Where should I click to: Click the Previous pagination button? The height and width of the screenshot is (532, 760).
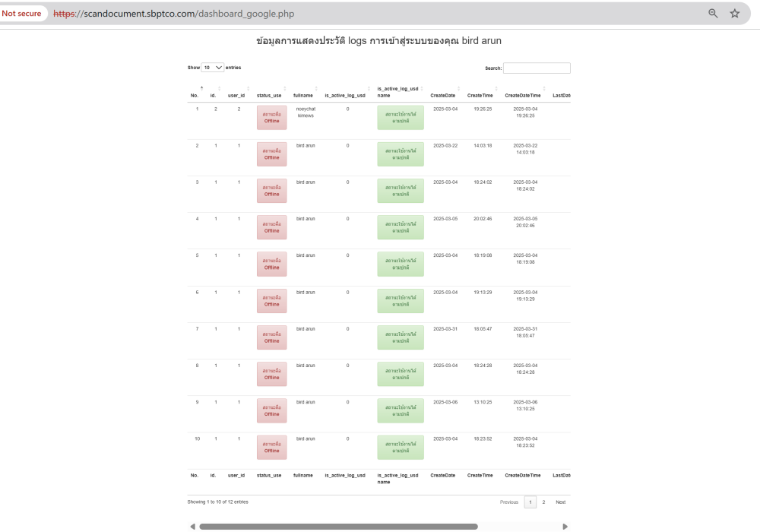tap(509, 502)
